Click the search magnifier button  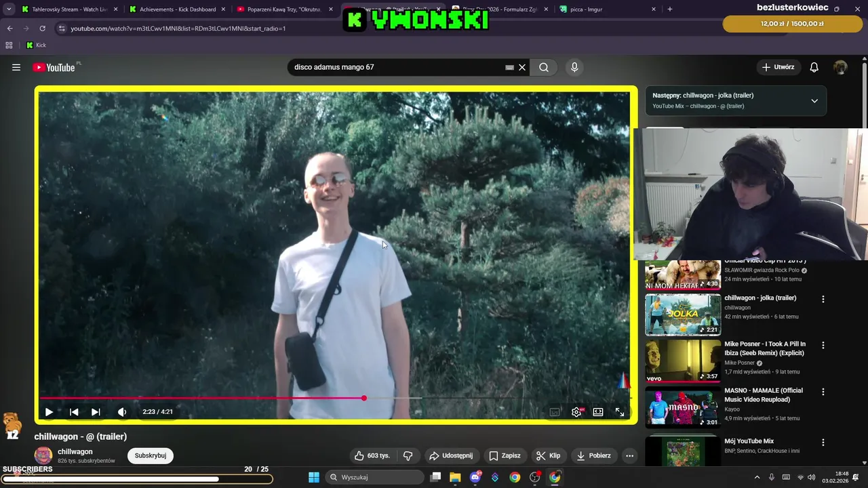coord(544,67)
